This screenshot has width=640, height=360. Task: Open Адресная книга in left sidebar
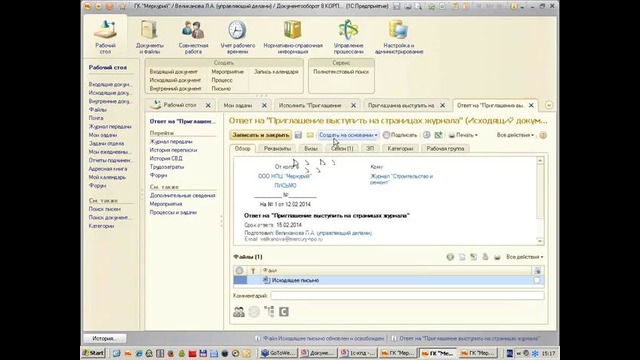coord(108,169)
